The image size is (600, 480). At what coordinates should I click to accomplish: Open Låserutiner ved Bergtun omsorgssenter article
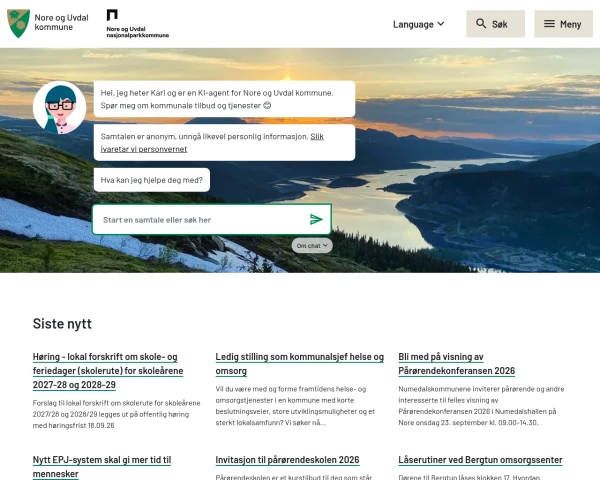coord(480,460)
